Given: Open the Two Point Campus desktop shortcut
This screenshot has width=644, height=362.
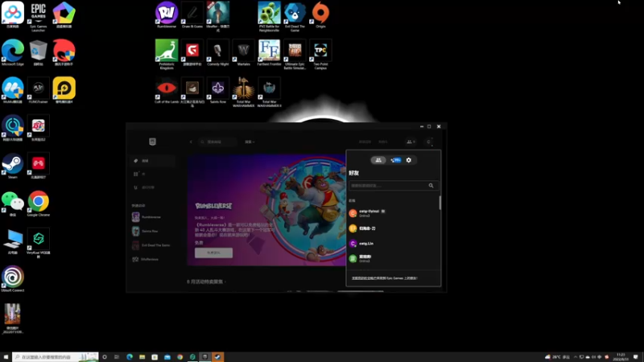Looking at the screenshot, I should point(320,54).
